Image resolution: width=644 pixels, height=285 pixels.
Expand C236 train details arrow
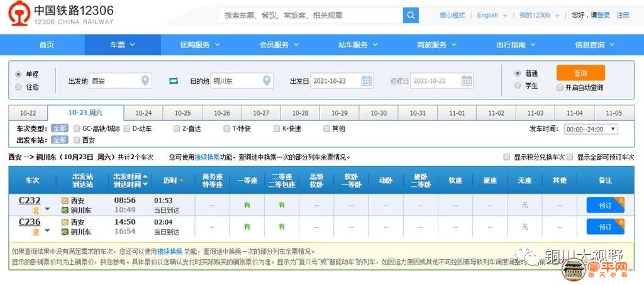pyautogui.click(x=47, y=230)
